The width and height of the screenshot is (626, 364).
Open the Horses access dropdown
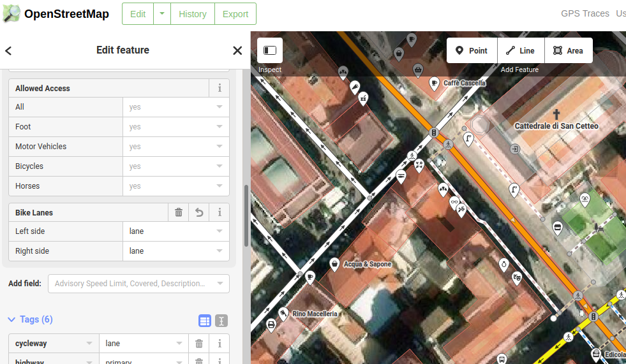[x=219, y=186]
